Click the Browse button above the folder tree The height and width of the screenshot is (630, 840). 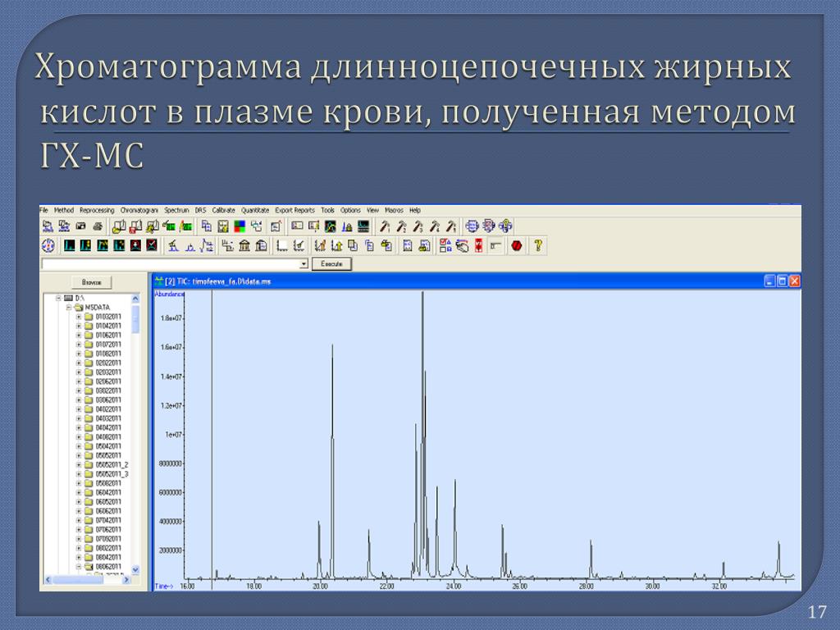(x=92, y=282)
